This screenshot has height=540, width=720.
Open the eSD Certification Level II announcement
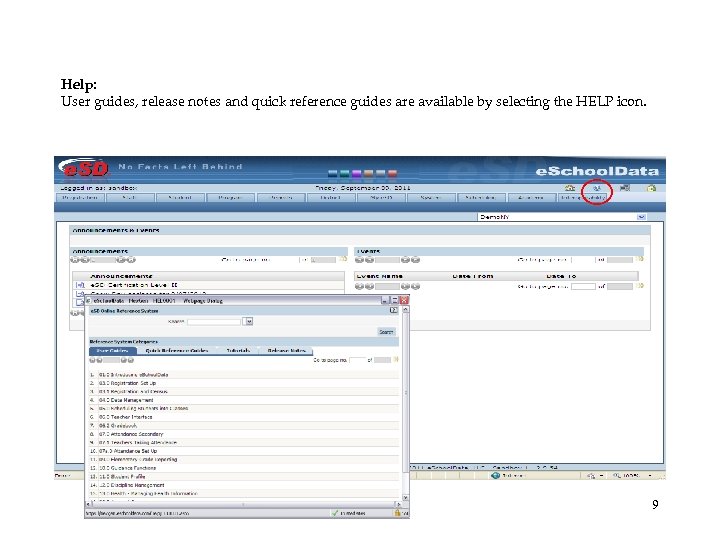[134, 285]
